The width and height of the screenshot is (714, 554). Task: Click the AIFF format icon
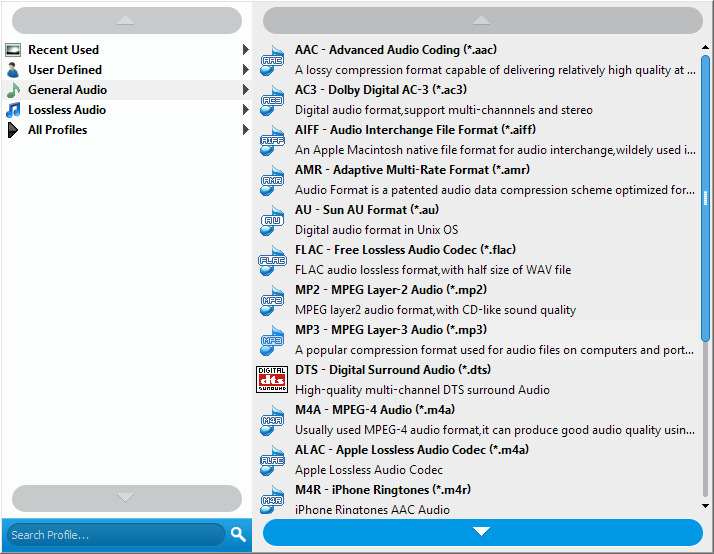[x=272, y=140]
